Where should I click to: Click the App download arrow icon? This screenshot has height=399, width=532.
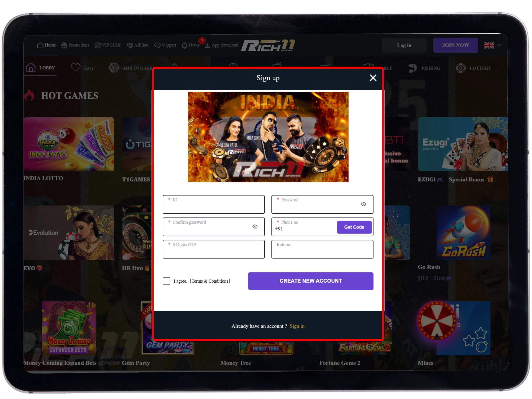207,45
